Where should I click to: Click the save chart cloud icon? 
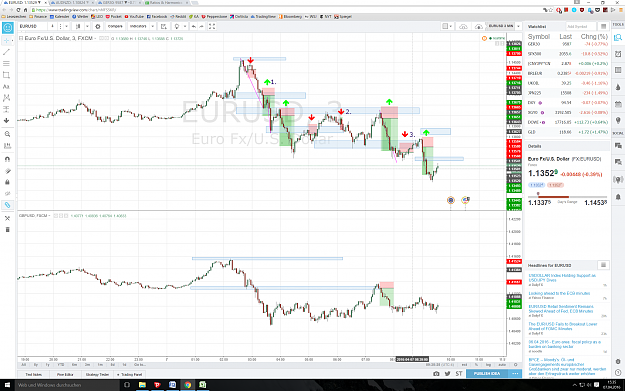[463, 26]
